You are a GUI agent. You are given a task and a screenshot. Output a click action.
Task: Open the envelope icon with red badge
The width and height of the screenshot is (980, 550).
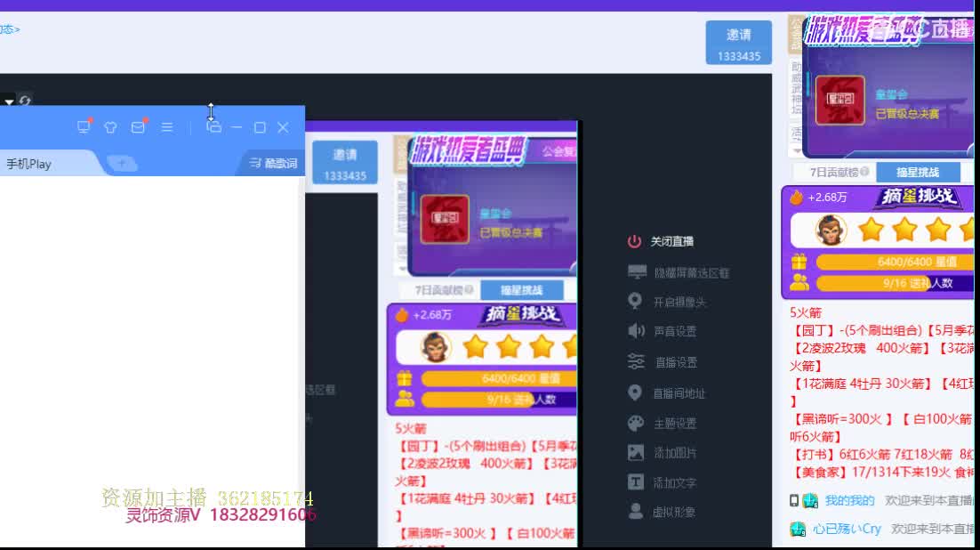tap(138, 126)
